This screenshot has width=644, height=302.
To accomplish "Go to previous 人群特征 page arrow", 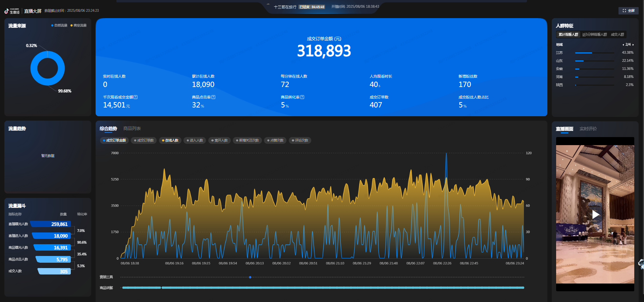I will coord(623,45).
